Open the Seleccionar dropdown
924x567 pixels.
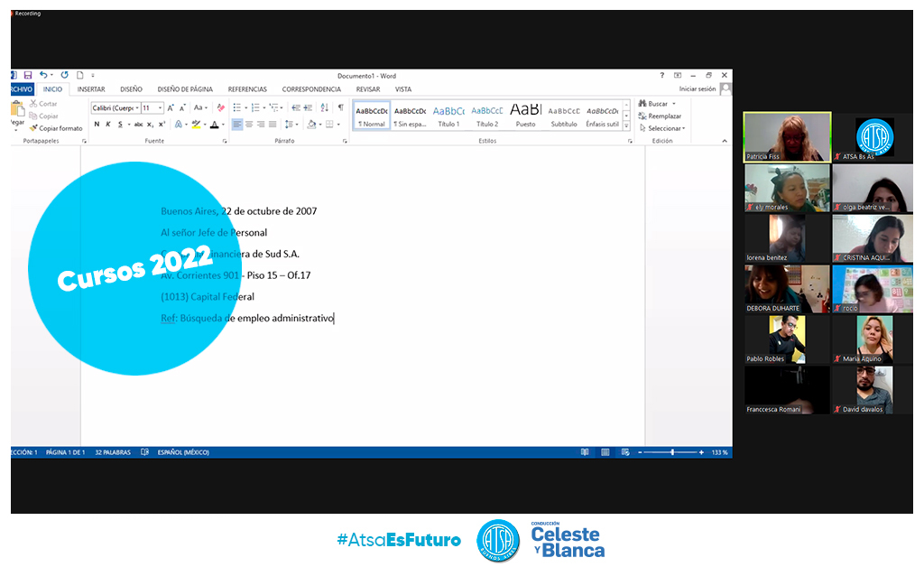[x=662, y=128]
